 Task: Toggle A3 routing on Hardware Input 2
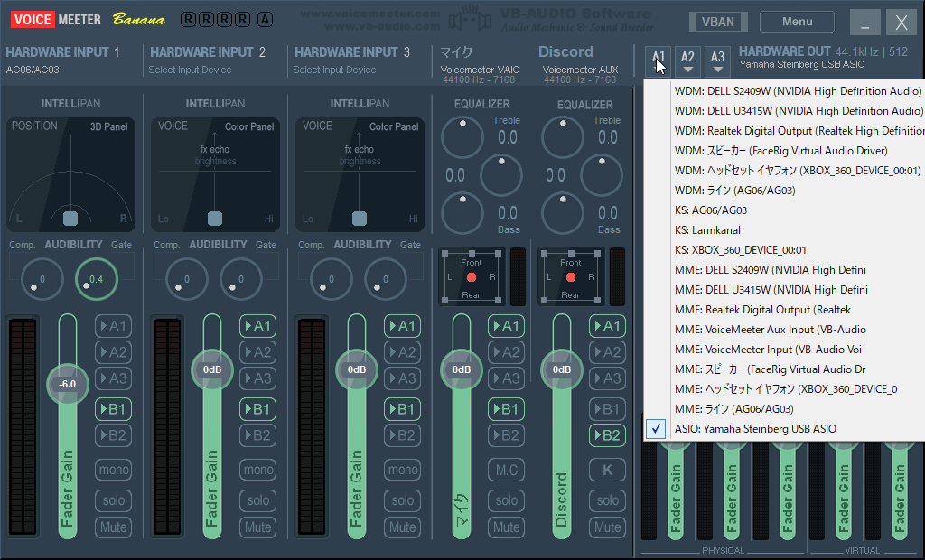[x=257, y=378]
